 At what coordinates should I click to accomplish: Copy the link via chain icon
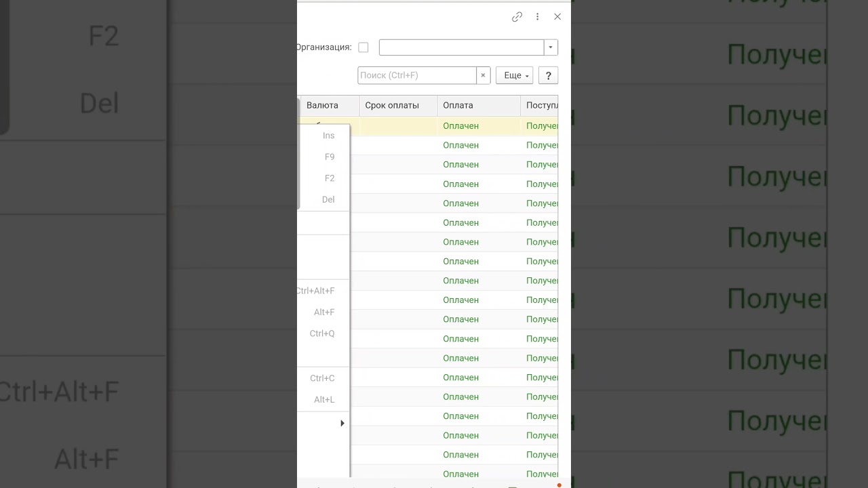(517, 17)
